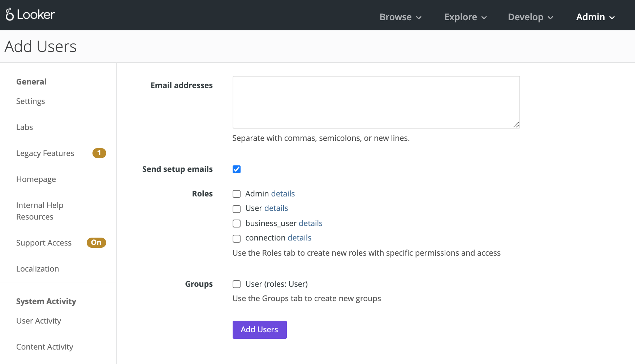This screenshot has width=635, height=364.
Task: Open the Localization page
Action: pos(38,269)
